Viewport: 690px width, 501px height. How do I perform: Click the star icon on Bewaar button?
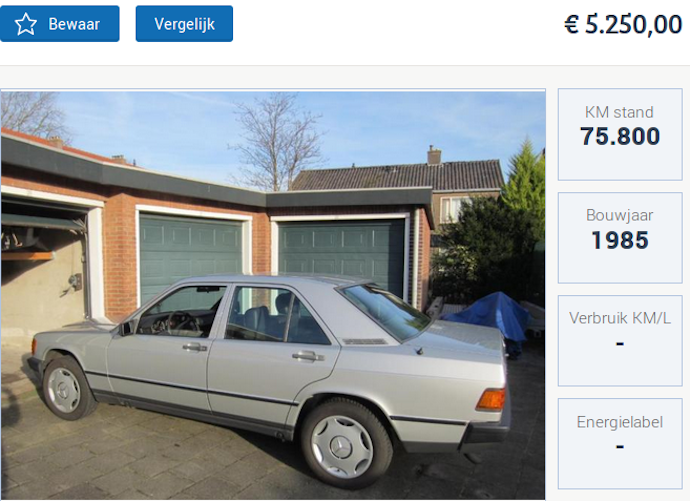(x=26, y=24)
